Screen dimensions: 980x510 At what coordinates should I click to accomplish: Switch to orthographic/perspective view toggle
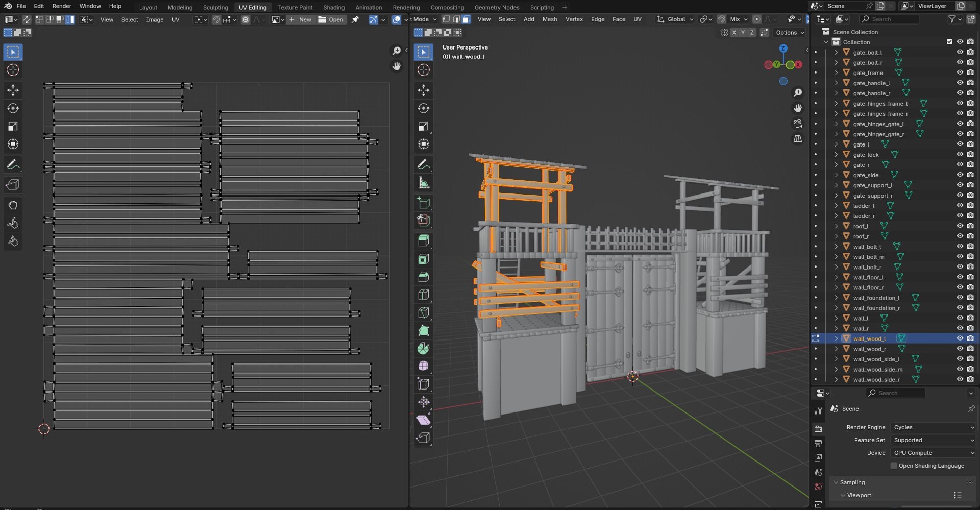tap(797, 139)
